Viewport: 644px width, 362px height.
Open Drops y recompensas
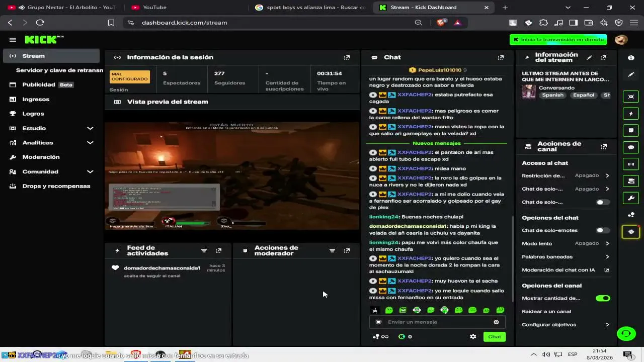click(x=51, y=186)
